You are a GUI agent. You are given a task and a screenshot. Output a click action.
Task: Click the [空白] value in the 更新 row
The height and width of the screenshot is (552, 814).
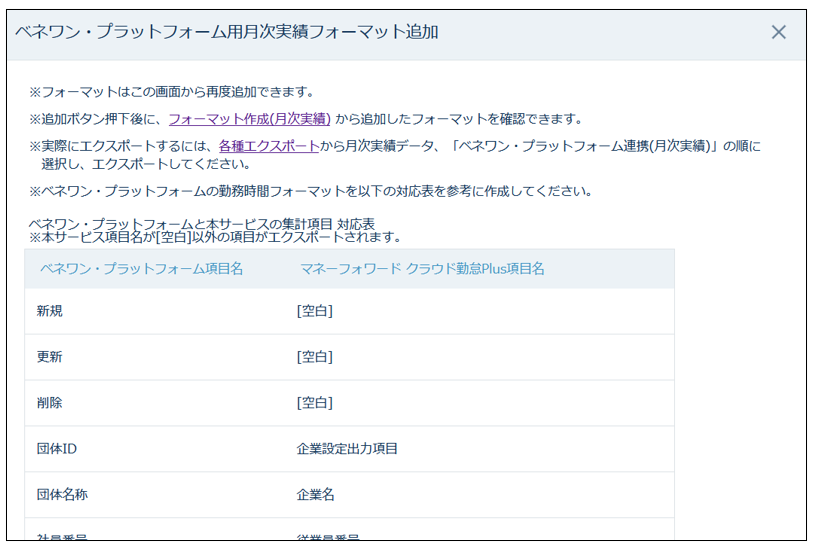click(x=315, y=357)
